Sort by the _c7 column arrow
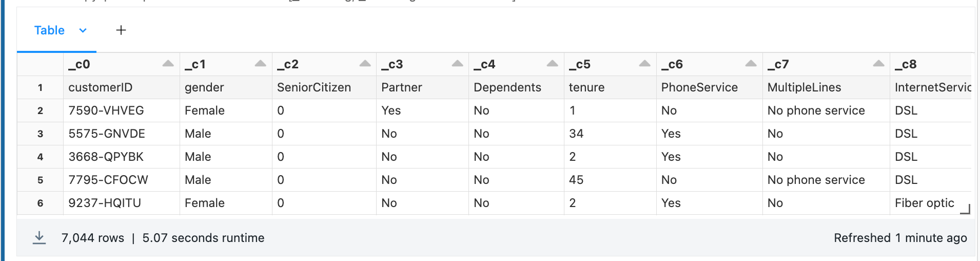 [x=878, y=64]
